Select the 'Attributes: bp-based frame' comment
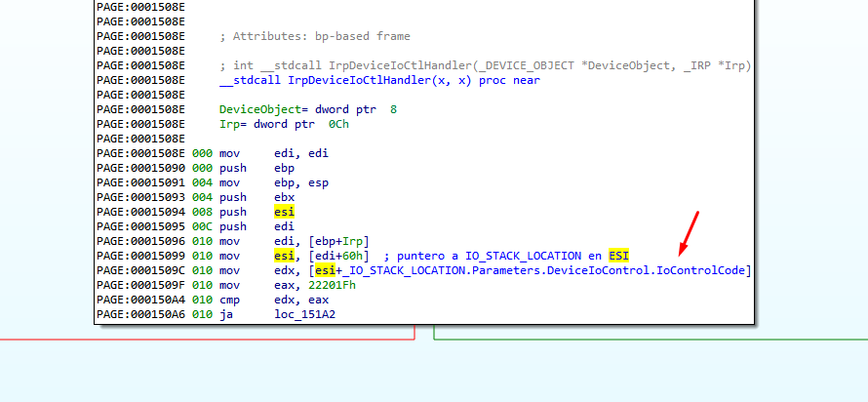 314,36
